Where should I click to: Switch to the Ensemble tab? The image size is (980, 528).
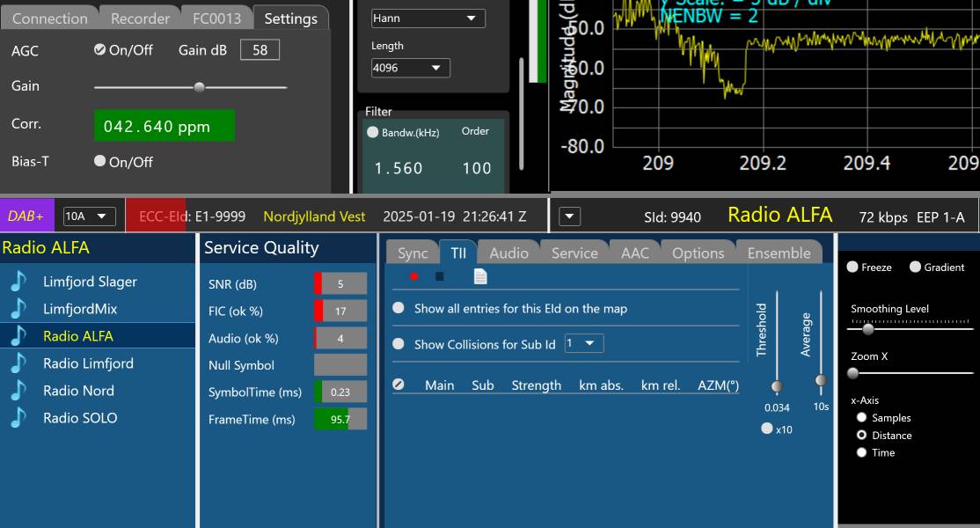[x=779, y=253]
